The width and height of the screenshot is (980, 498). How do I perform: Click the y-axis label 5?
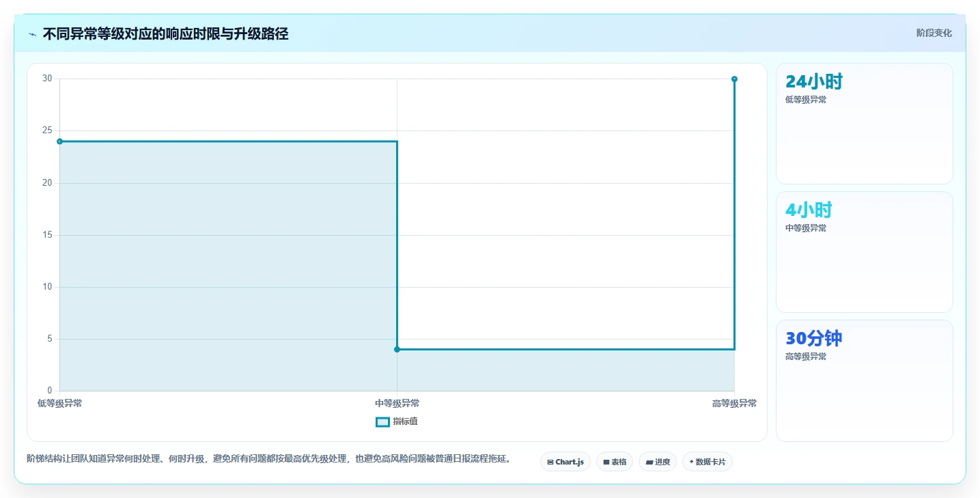coord(49,339)
